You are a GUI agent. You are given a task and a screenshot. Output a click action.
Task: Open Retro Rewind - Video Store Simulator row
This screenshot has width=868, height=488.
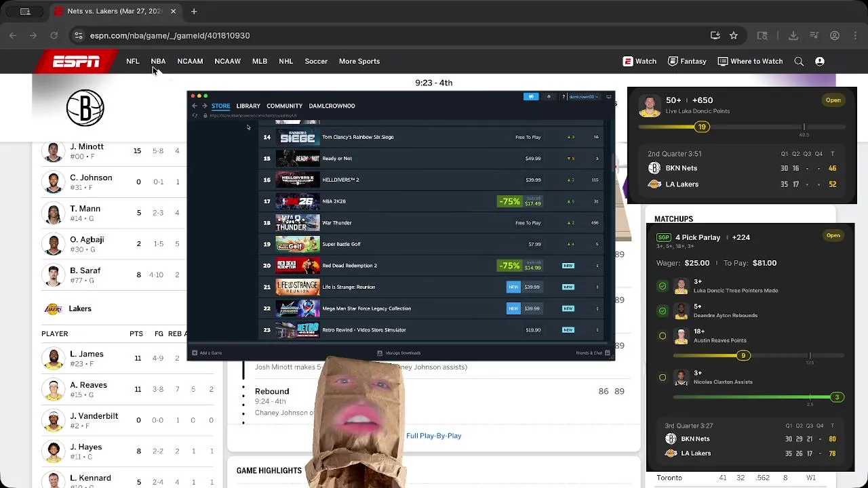coord(431,330)
